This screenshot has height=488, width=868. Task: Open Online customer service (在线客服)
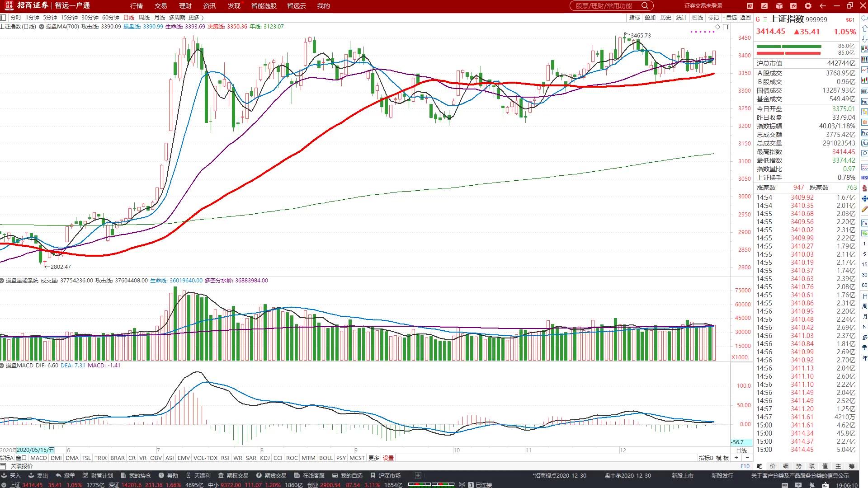tap(310, 475)
